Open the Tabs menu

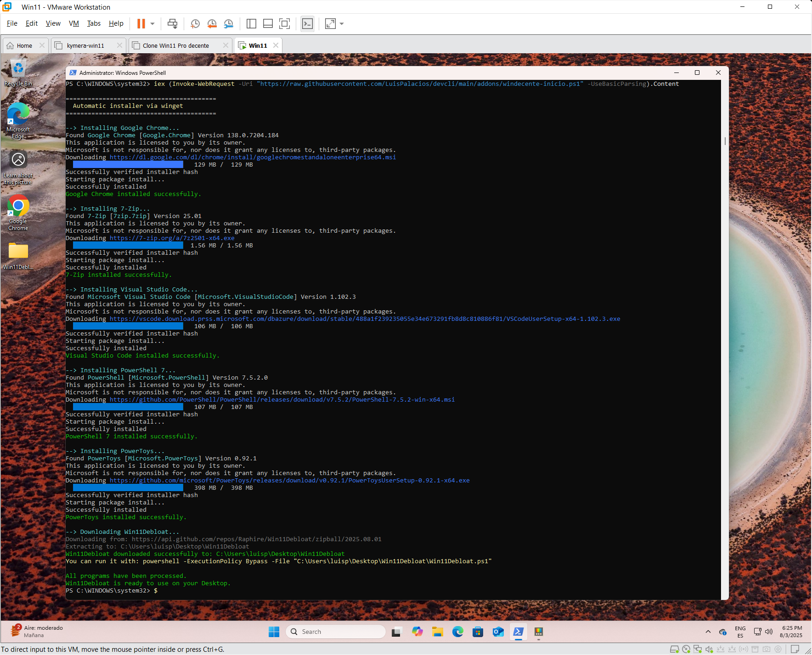point(94,23)
